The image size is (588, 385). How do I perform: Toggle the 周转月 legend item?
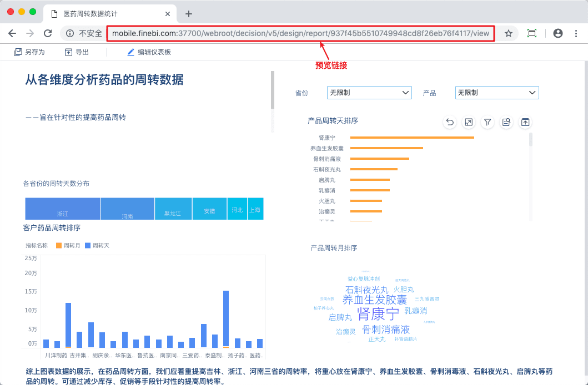coord(68,246)
